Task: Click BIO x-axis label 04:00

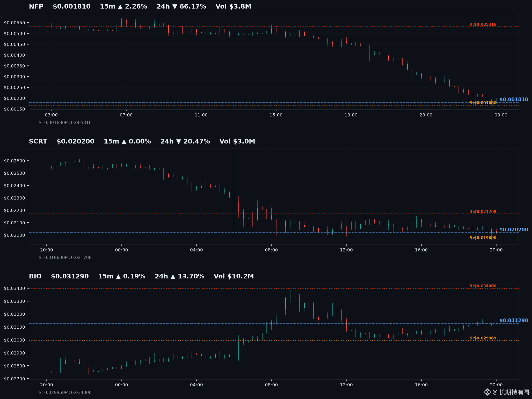Action: coord(196,385)
